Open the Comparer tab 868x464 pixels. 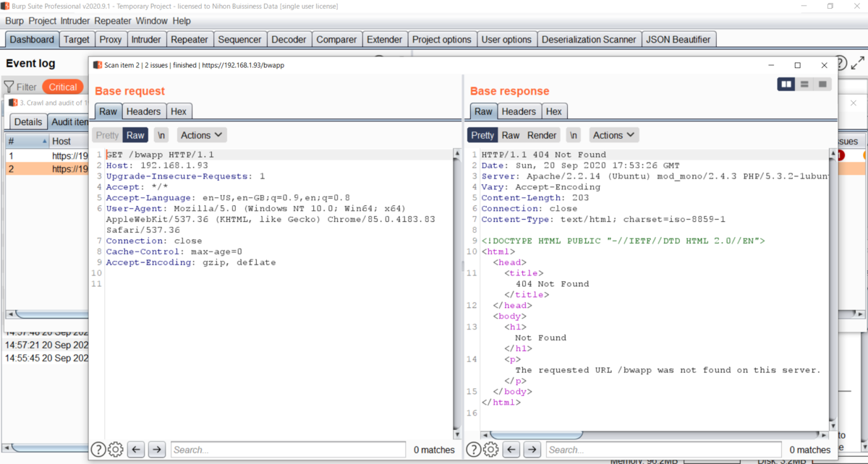tap(336, 40)
